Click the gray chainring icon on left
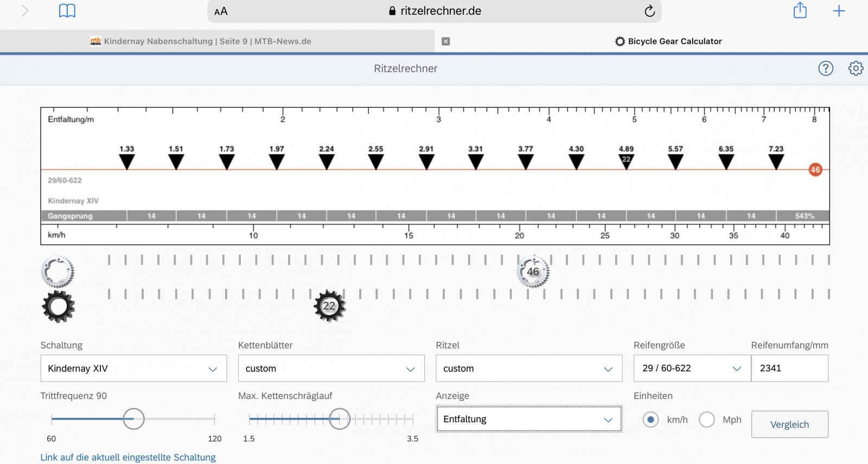Viewport: 868px width, 464px height. [x=58, y=271]
